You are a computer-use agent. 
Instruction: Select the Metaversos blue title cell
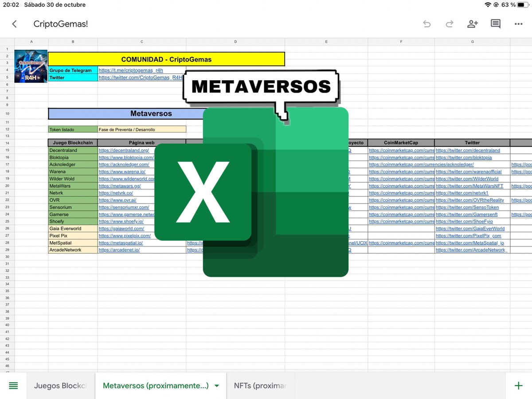click(151, 113)
